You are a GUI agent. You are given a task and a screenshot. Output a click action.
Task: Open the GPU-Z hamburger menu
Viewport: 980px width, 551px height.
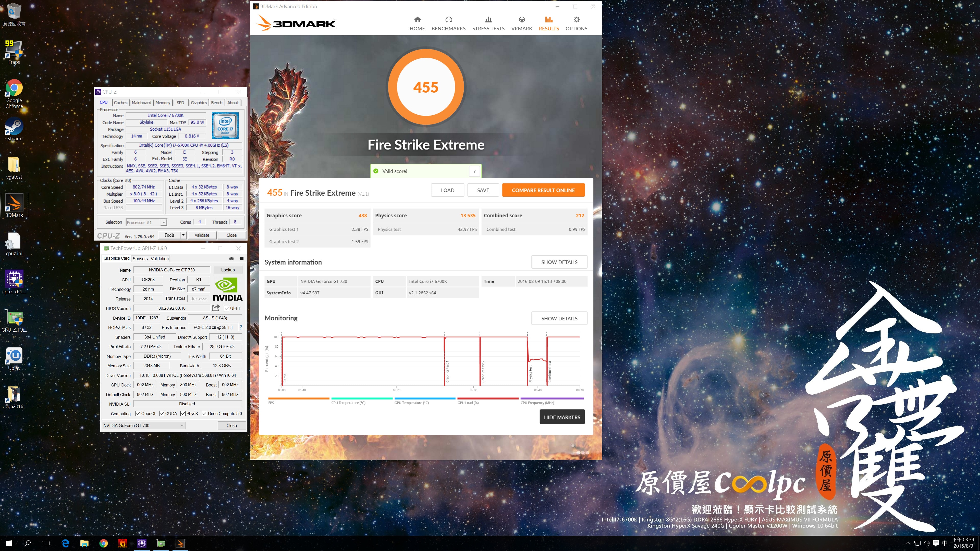point(242,259)
